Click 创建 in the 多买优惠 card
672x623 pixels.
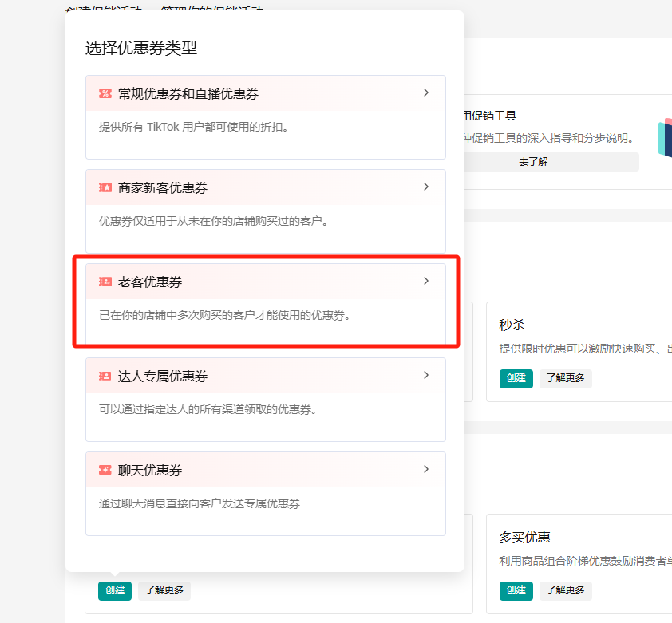tap(516, 590)
